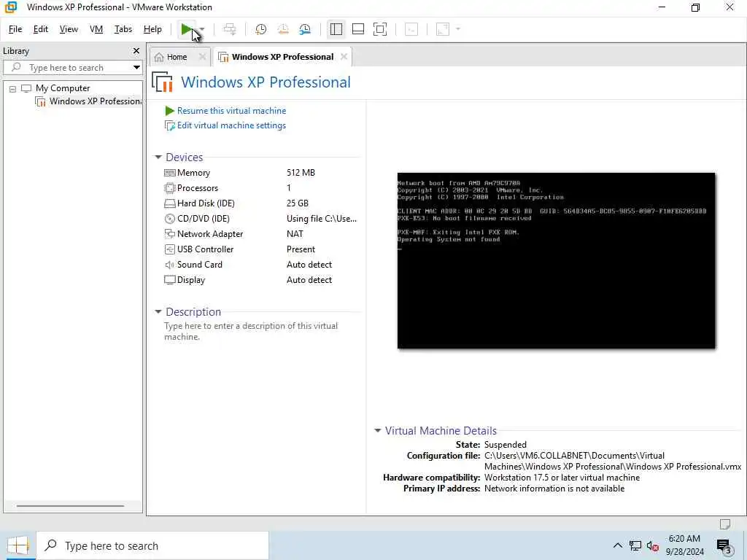747x560 pixels.
Task: Click the Suspended state value
Action: [506, 445]
